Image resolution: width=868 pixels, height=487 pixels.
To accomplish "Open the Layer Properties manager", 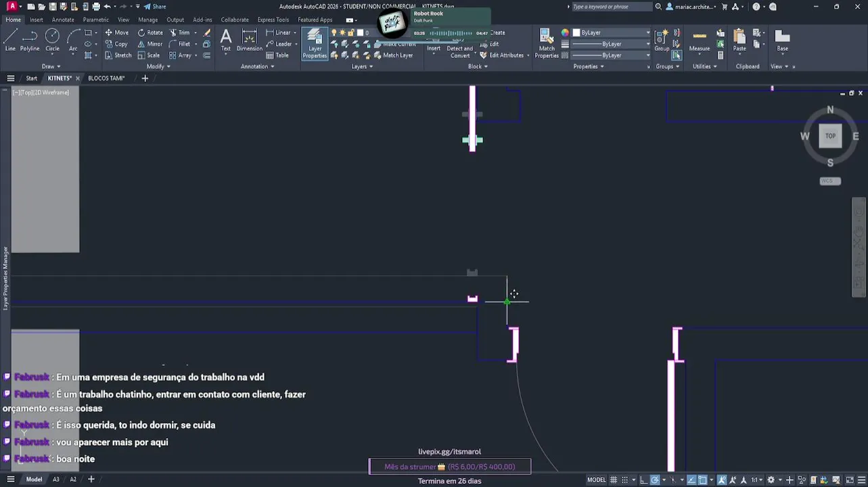I will pos(315,44).
